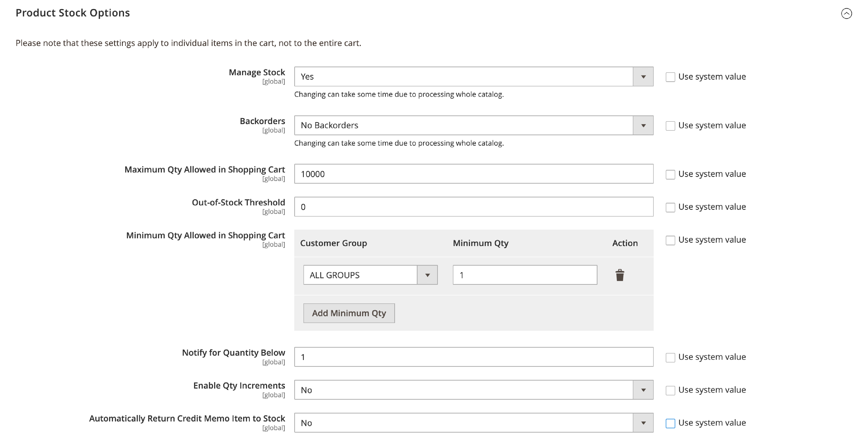The width and height of the screenshot is (868, 443).
Task: Click the Action column header
Action: tap(625, 243)
